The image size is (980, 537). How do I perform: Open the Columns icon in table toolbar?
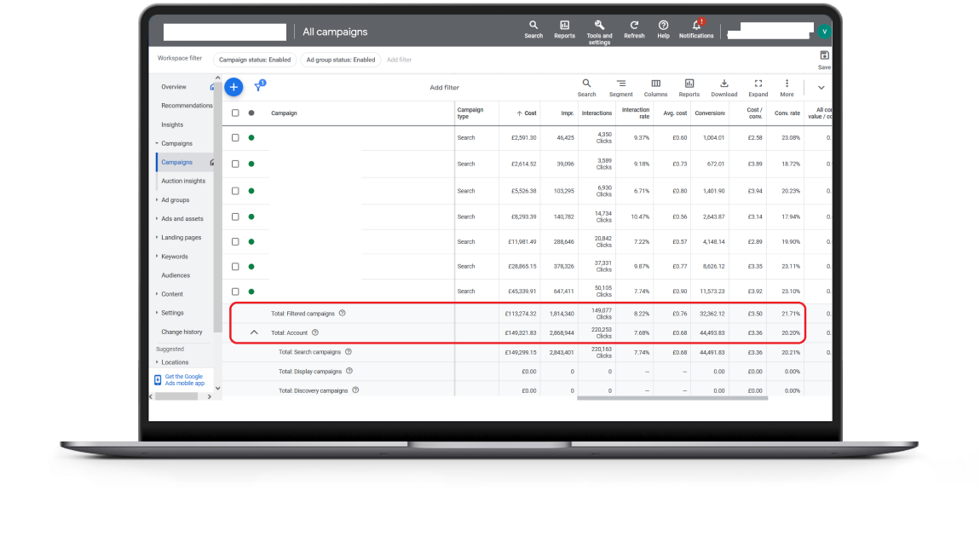(x=655, y=84)
